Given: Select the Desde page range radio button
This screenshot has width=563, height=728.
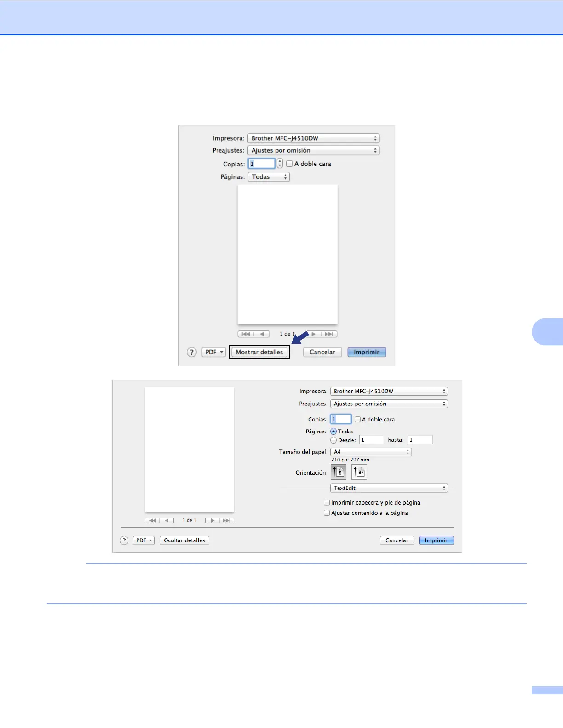Looking at the screenshot, I should point(333,440).
